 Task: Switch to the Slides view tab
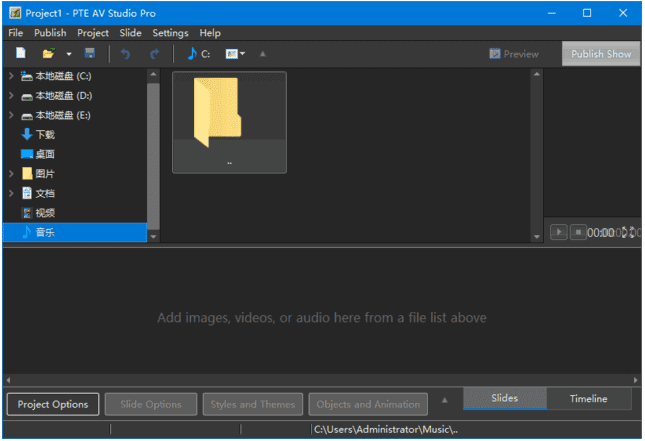click(x=505, y=398)
